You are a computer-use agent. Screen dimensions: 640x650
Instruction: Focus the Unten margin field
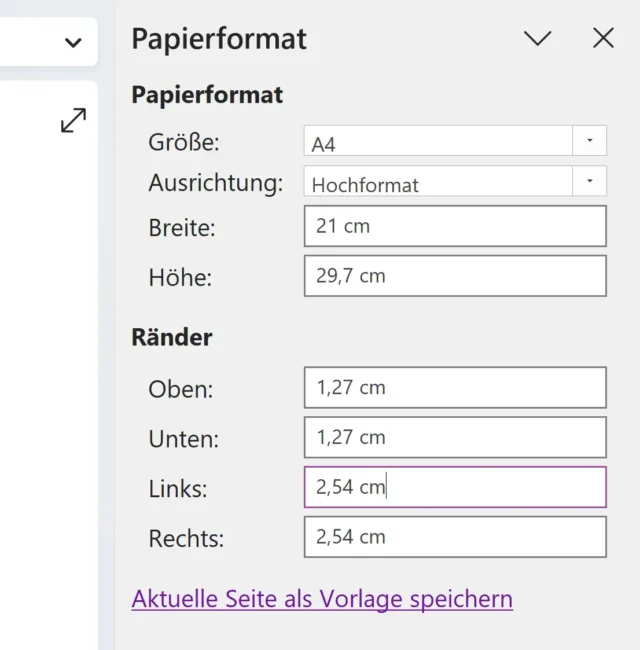[455, 437]
